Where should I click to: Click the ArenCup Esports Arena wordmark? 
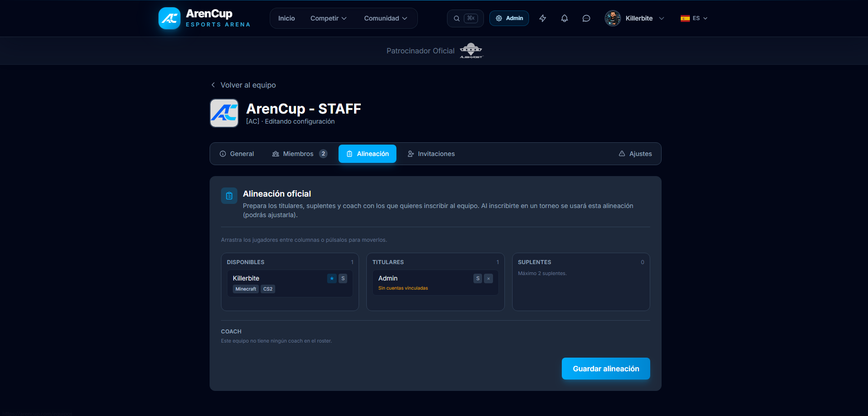pos(218,18)
